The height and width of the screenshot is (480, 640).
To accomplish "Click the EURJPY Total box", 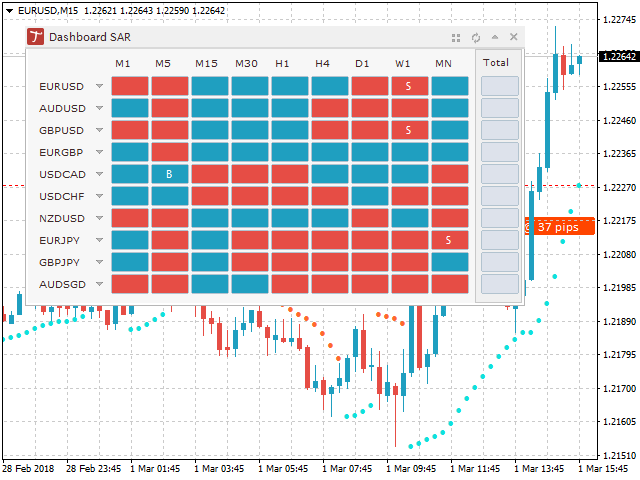I will pos(500,240).
